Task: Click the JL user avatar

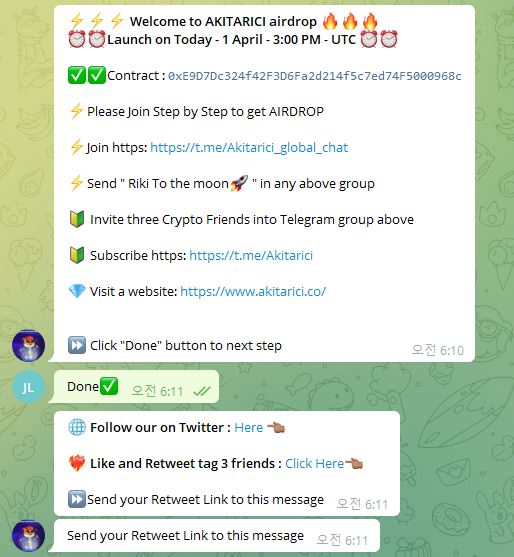Action: 28,387
